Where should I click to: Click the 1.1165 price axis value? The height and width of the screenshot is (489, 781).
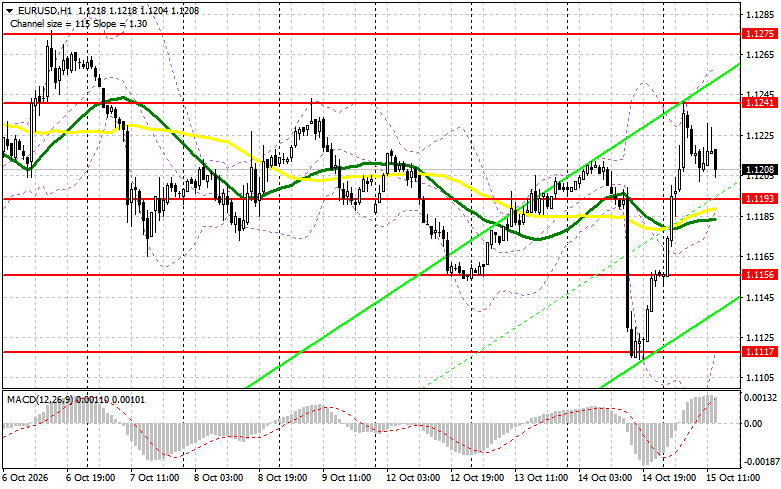(x=760, y=256)
